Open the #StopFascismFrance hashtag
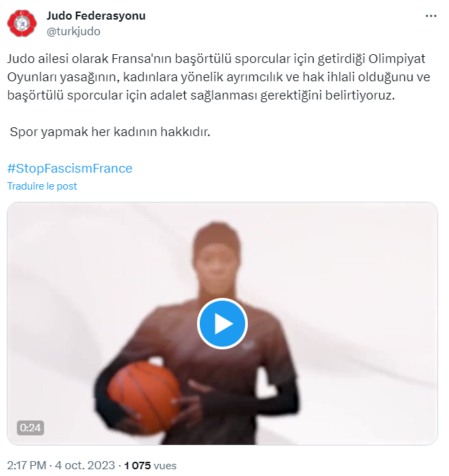The height and width of the screenshot is (476, 449). click(x=70, y=168)
